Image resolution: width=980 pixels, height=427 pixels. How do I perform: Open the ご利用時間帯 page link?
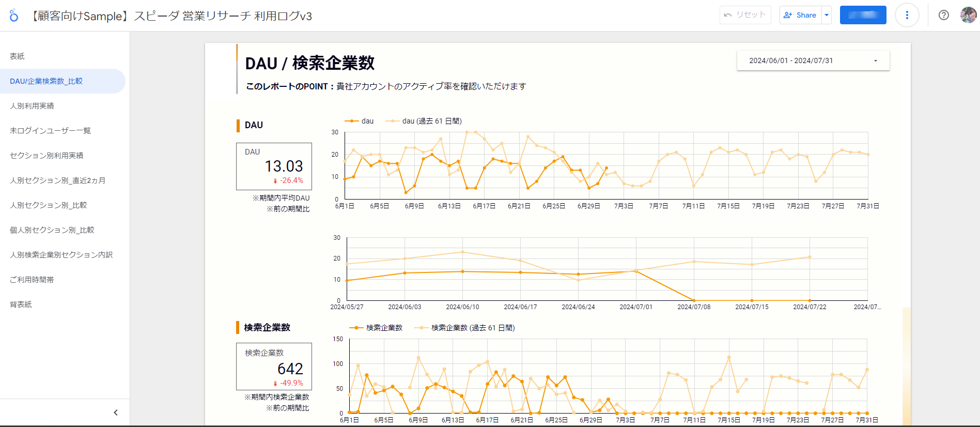pyautogui.click(x=32, y=280)
